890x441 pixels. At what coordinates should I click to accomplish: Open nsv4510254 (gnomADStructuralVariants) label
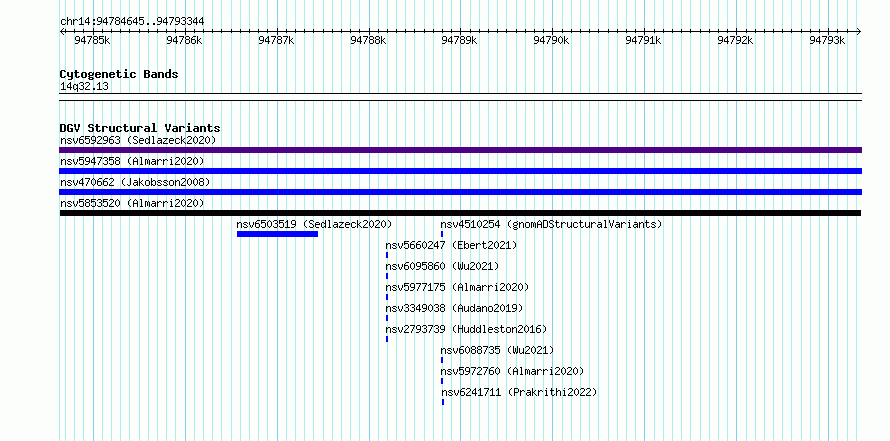point(551,224)
